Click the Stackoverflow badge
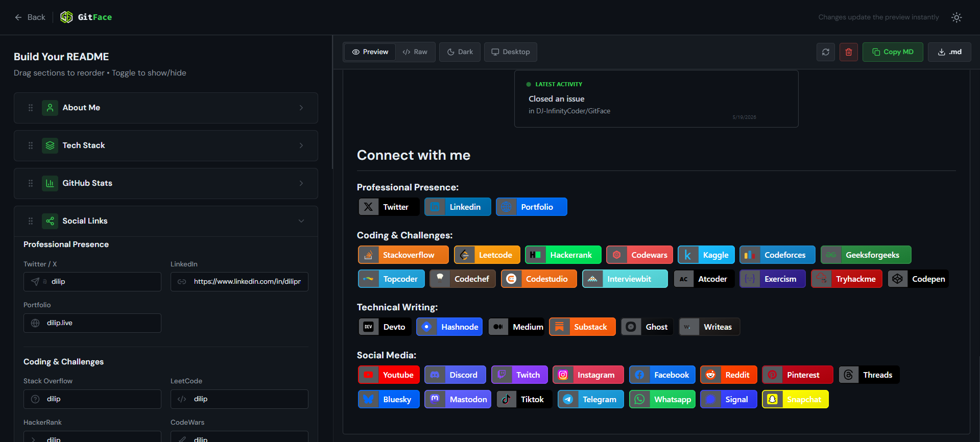This screenshot has width=980, height=442. (x=403, y=255)
